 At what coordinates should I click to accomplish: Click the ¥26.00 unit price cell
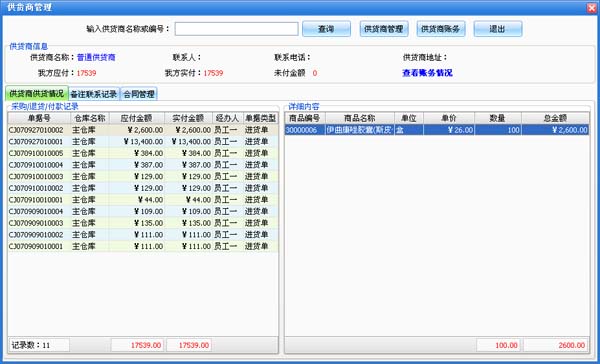tap(449, 130)
